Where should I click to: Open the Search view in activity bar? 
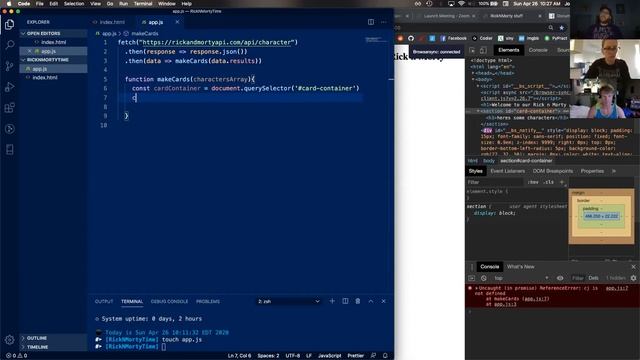click(x=9, y=44)
